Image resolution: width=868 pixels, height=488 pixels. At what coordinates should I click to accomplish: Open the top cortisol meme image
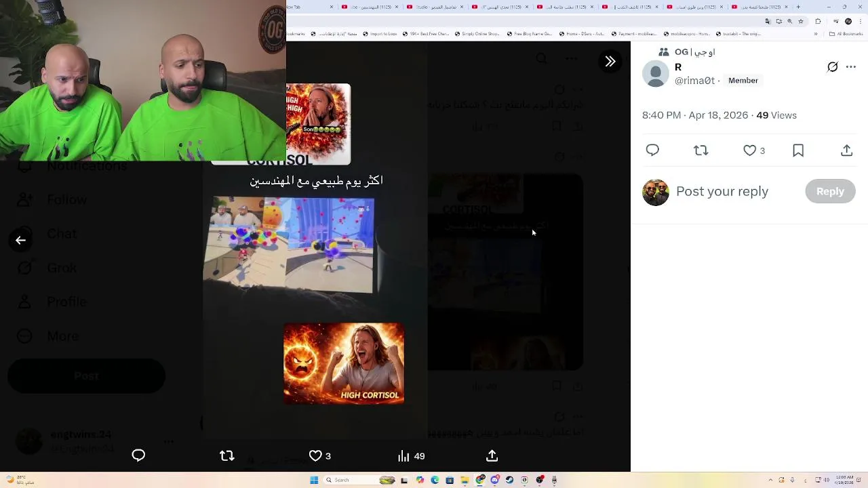coord(318,124)
